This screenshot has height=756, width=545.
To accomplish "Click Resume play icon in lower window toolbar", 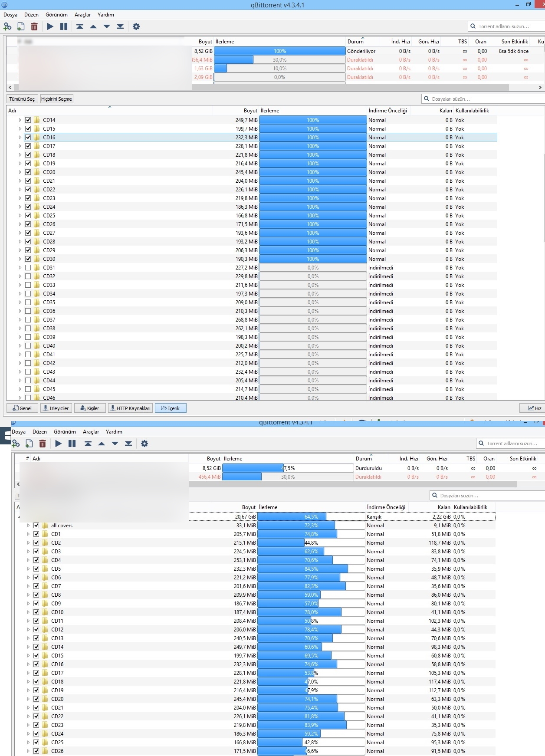I will click(59, 444).
